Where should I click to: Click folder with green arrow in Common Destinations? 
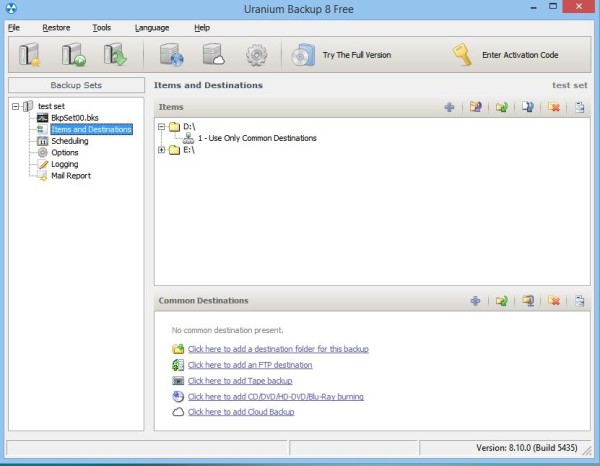[502, 301]
